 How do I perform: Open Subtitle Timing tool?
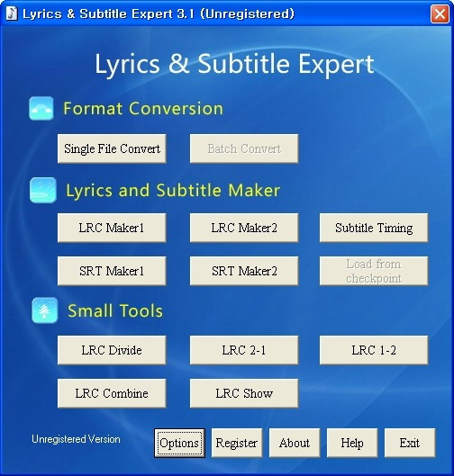pyautogui.click(x=374, y=228)
